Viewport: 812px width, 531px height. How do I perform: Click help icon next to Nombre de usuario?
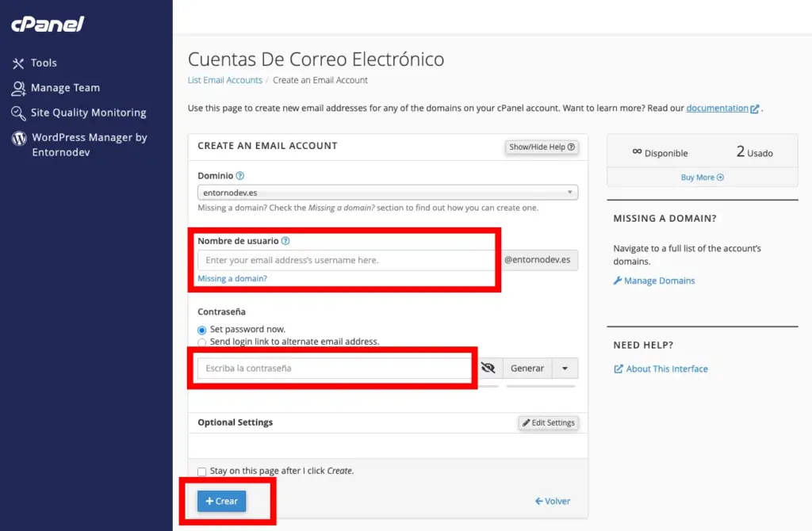[285, 241]
